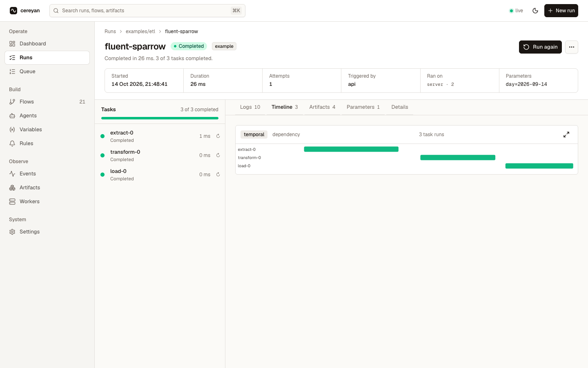588x368 pixels.
Task: Focus the search runs, flows, artifacts field
Action: click(x=147, y=11)
